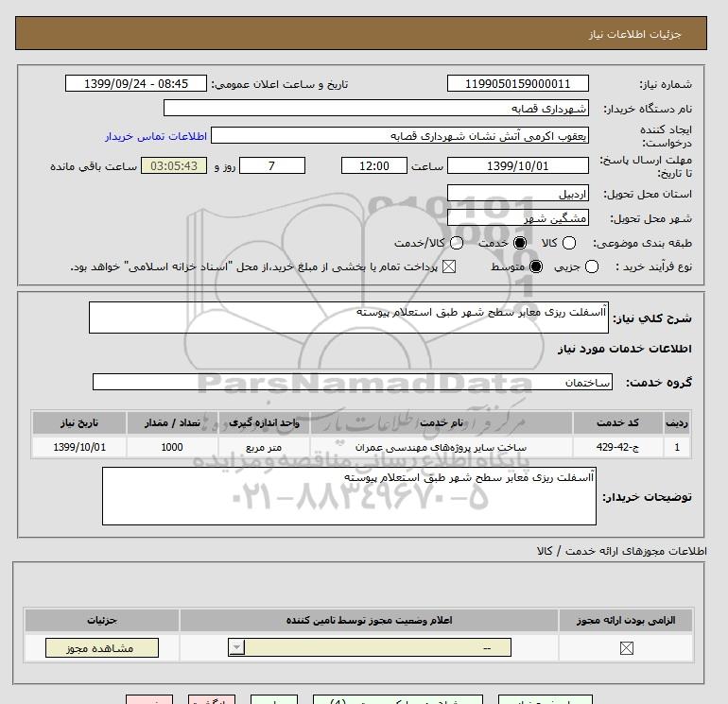Click the جزئیات اطلاعات نیاز page title

(x=634, y=34)
